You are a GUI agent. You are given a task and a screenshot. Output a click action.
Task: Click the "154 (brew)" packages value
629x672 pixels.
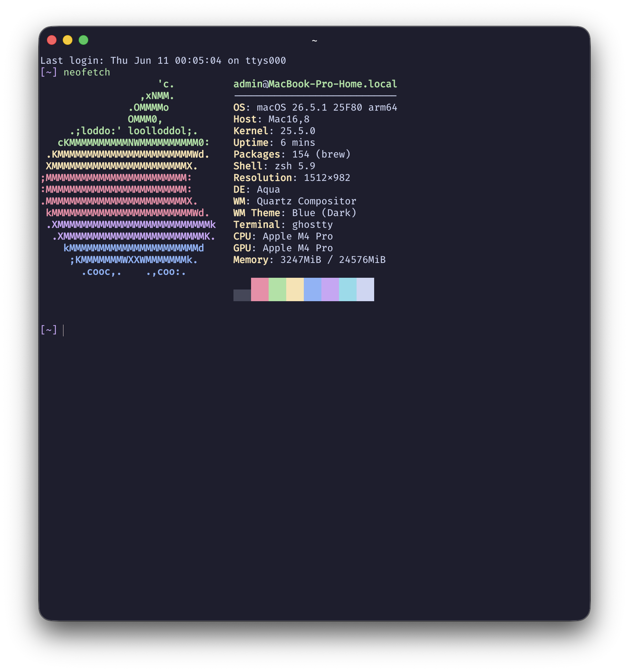tap(321, 154)
